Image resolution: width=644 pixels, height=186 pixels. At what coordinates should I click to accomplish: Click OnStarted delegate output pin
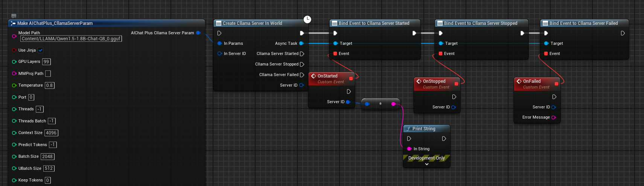351,78
